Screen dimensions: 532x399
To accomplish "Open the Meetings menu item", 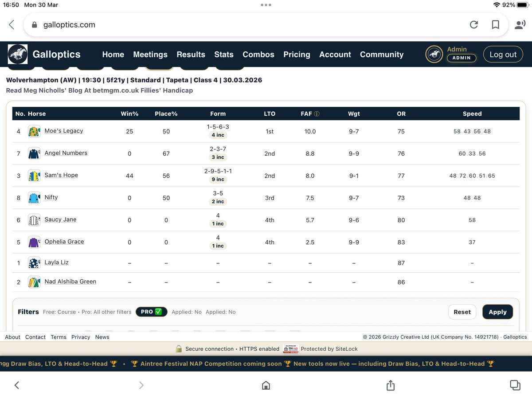I will [150, 55].
